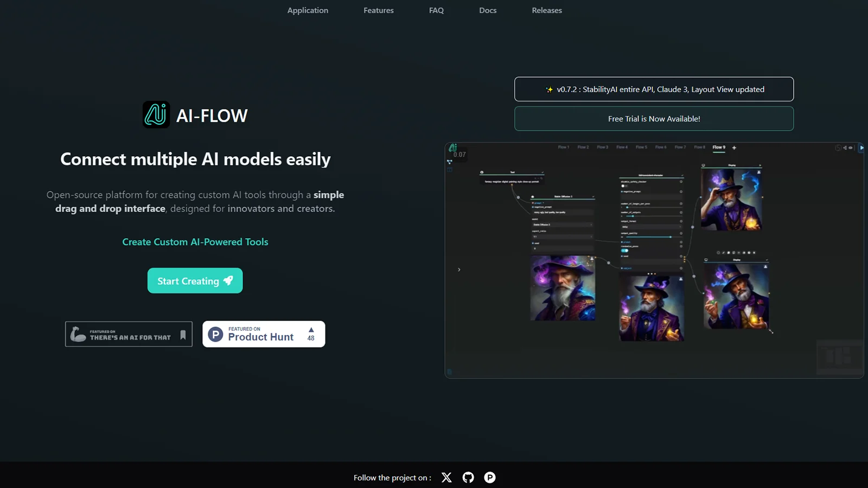
Task: Open the aspect_ratio dropdown showing 1:1
Action: pyautogui.click(x=563, y=237)
